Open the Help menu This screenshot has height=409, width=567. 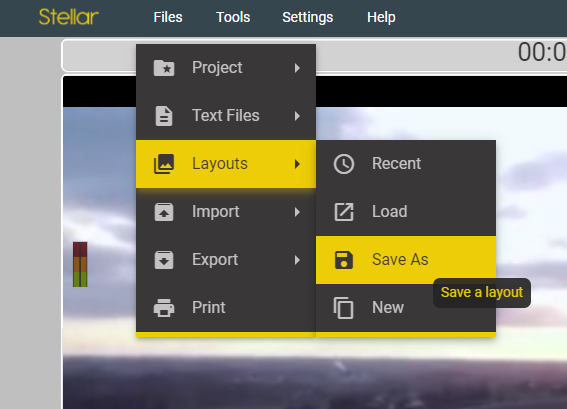(381, 17)
